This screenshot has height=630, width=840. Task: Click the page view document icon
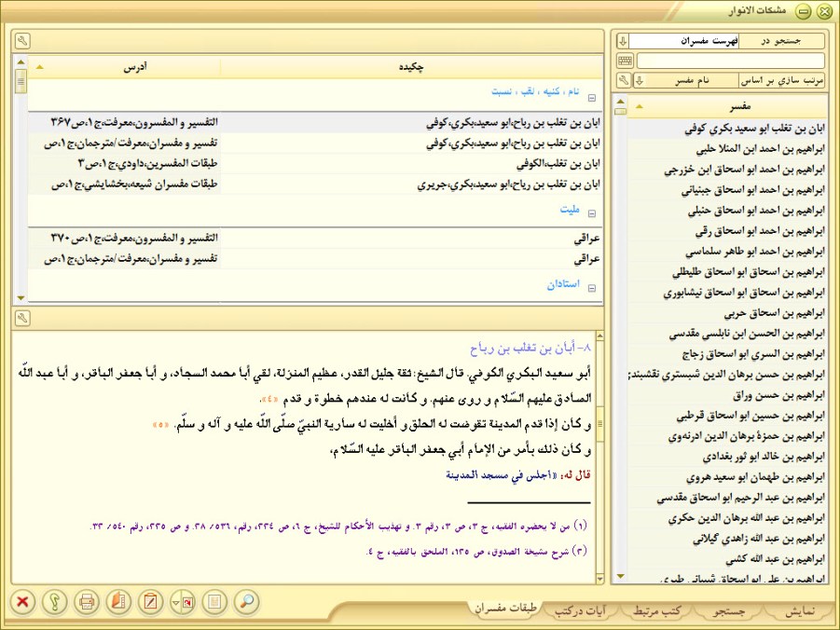coord(214,602)
